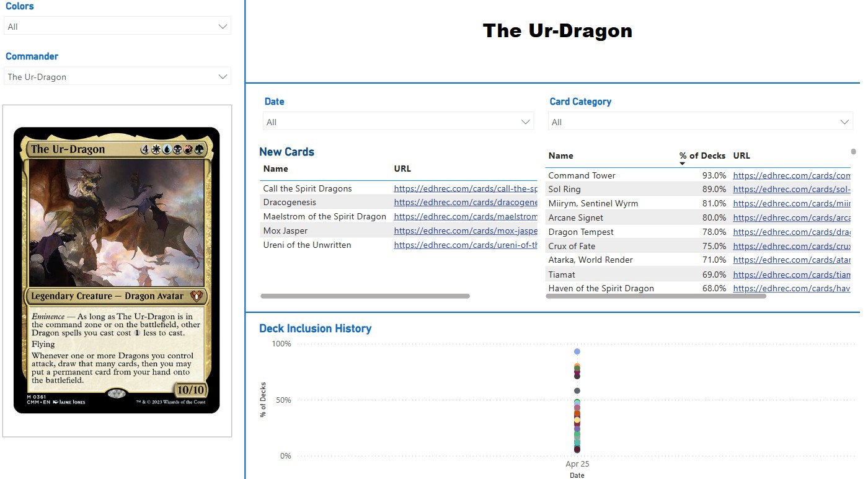Open the Colors dropdown

tap(117, 27)
